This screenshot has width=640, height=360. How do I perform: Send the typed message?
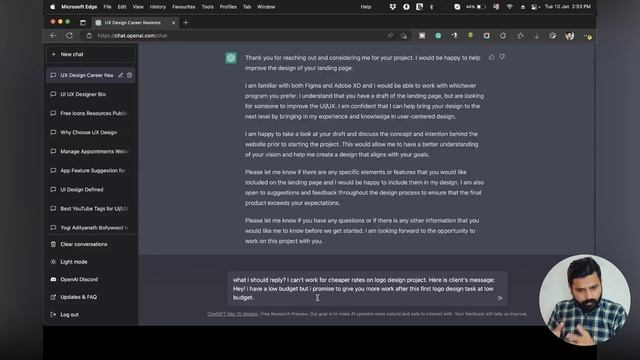pyautogui.click(x=500, y=298)
